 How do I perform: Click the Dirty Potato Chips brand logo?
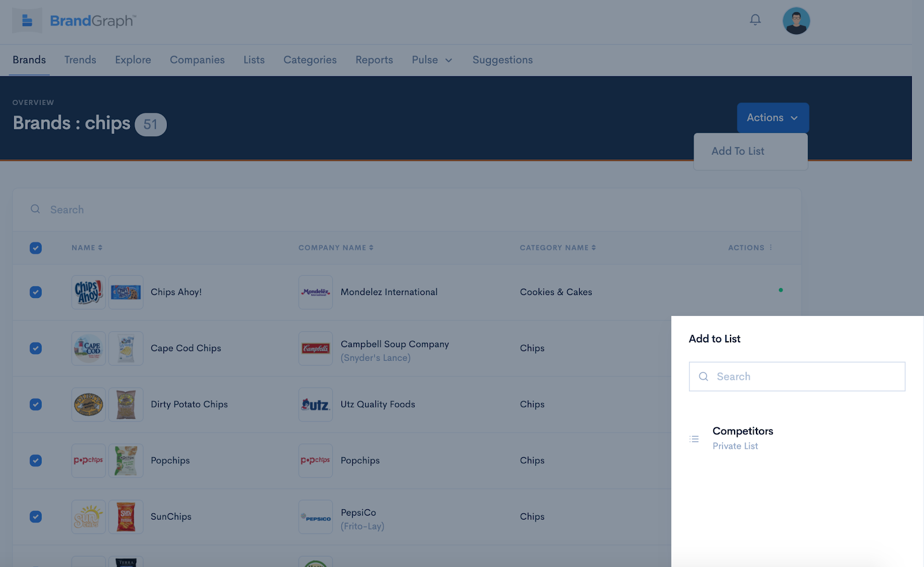(x=88, y=404)
